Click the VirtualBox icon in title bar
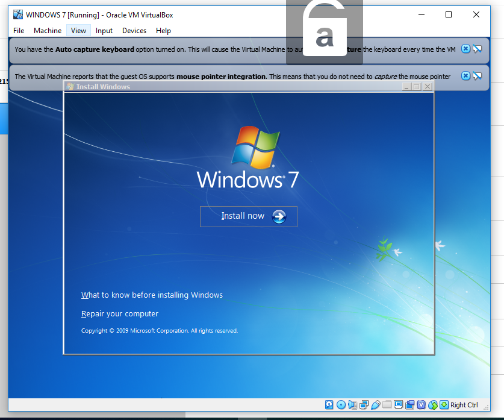The width and height of the screenshot is (504, 420). pos(18,14)
